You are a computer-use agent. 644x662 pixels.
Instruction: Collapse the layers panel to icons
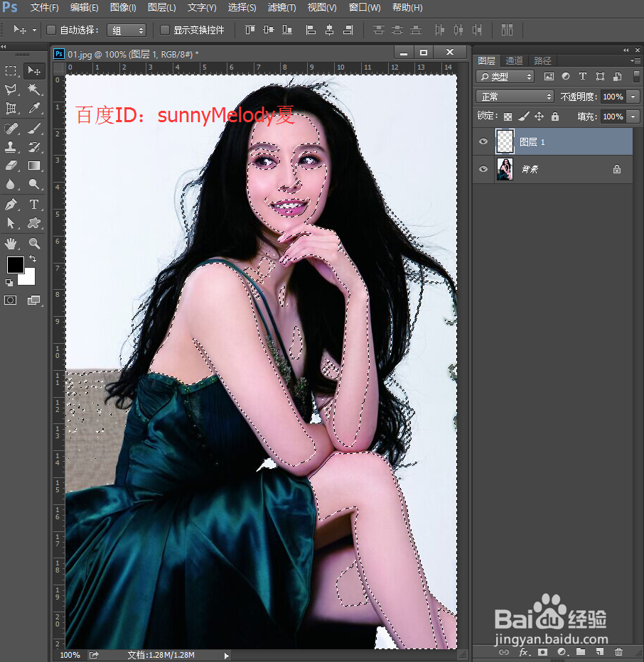(626, 50)
